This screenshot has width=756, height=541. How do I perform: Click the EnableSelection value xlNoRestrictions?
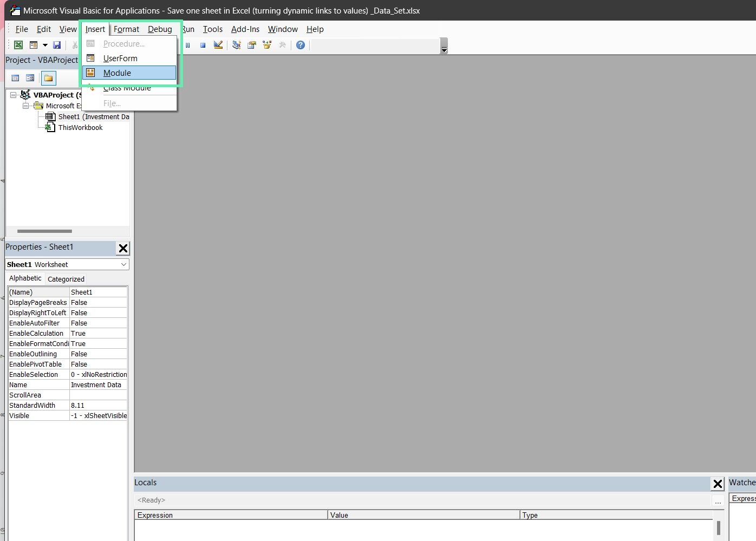pos(99,374)
